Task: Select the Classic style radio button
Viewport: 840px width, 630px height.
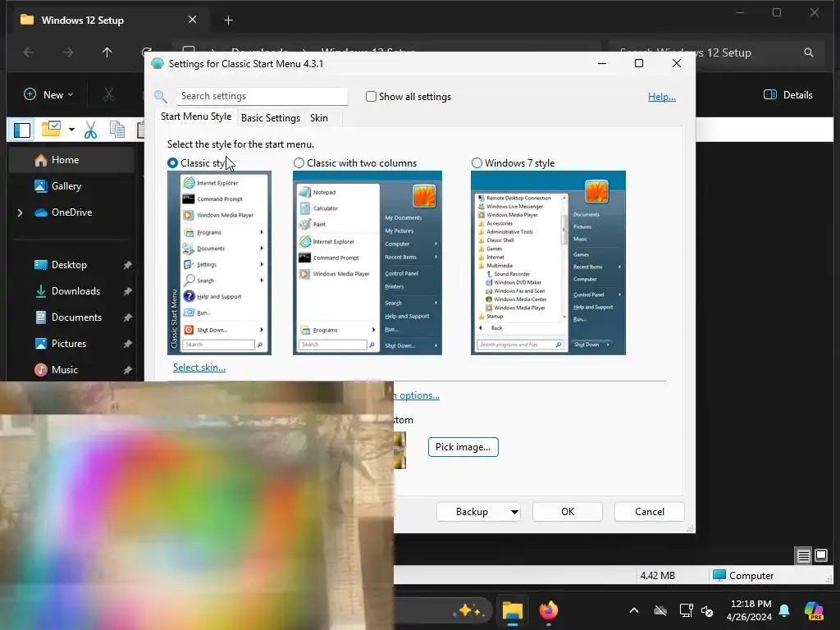Action: point(172,163)
